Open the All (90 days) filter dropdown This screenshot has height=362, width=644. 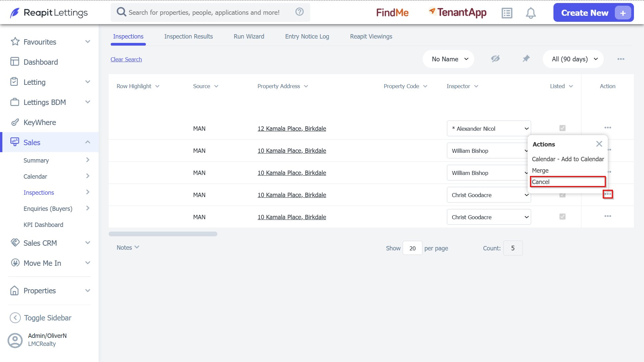tap(573, 59)
